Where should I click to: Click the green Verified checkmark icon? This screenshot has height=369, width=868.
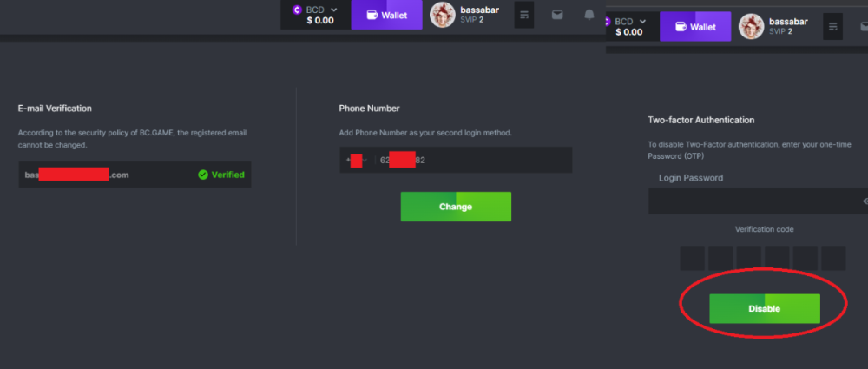(203, 175)
